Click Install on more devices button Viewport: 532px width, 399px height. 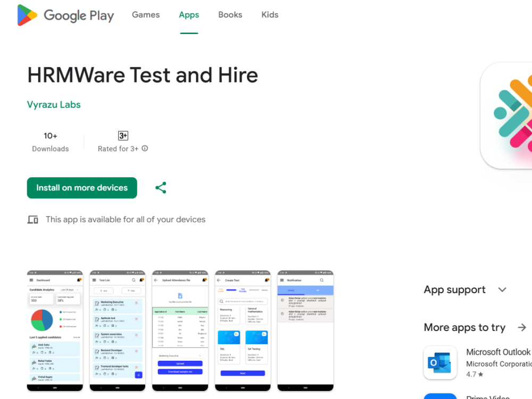pos(82,188)
